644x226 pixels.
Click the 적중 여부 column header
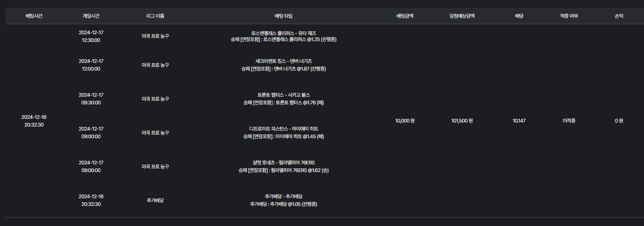pyautogui.click(x=569, y=16)
